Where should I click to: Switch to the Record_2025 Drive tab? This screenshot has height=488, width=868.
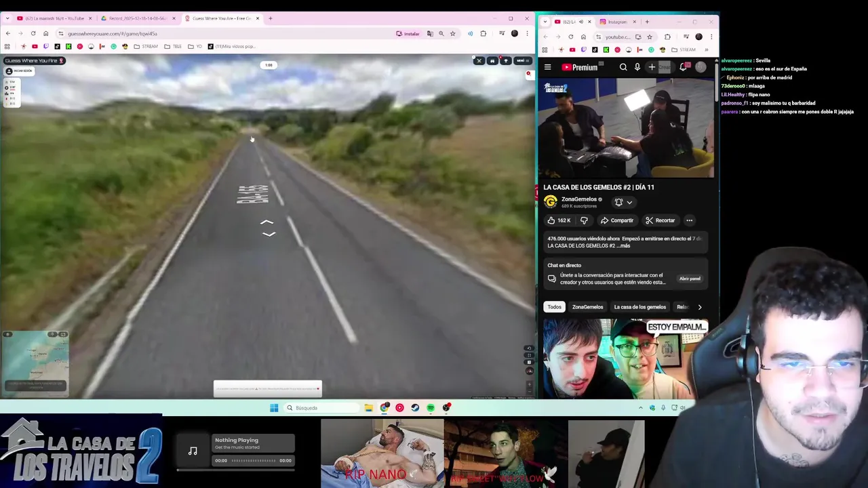138,18
